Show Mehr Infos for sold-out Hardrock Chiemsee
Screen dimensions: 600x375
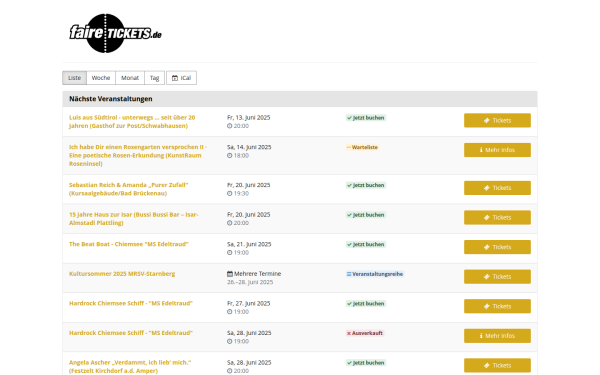coord(497,336)
